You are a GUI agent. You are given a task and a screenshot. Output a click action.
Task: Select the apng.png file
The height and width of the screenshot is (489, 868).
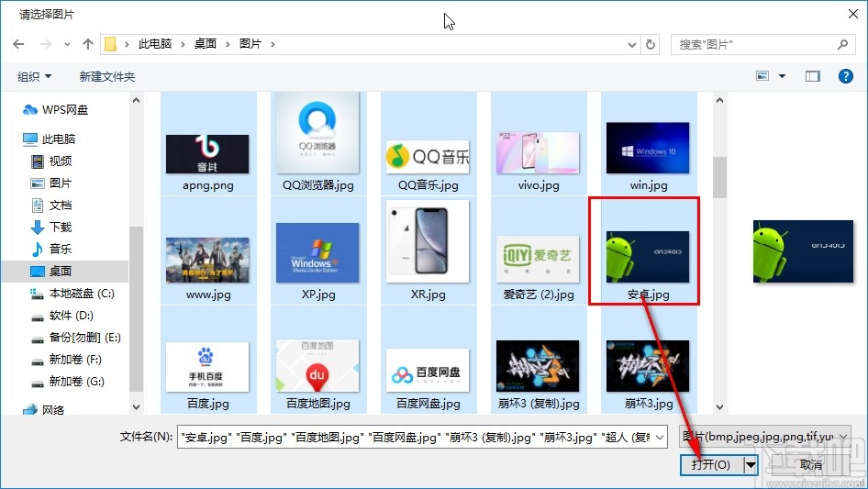tap(208, 144)
